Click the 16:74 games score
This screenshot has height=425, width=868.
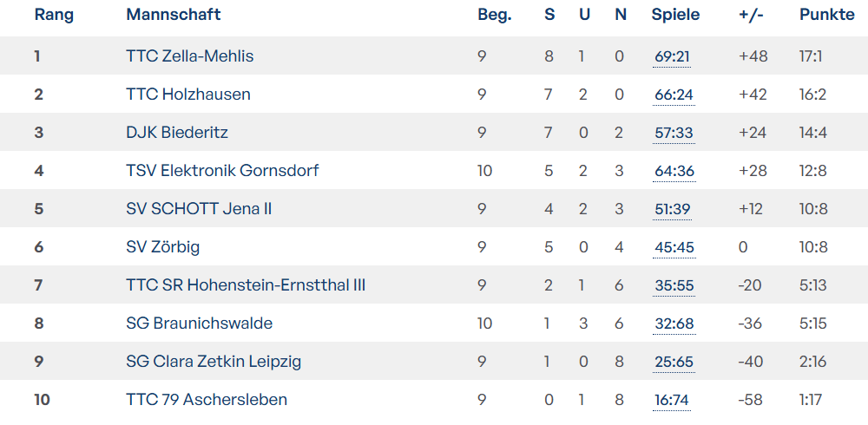[x=672, y=400]
